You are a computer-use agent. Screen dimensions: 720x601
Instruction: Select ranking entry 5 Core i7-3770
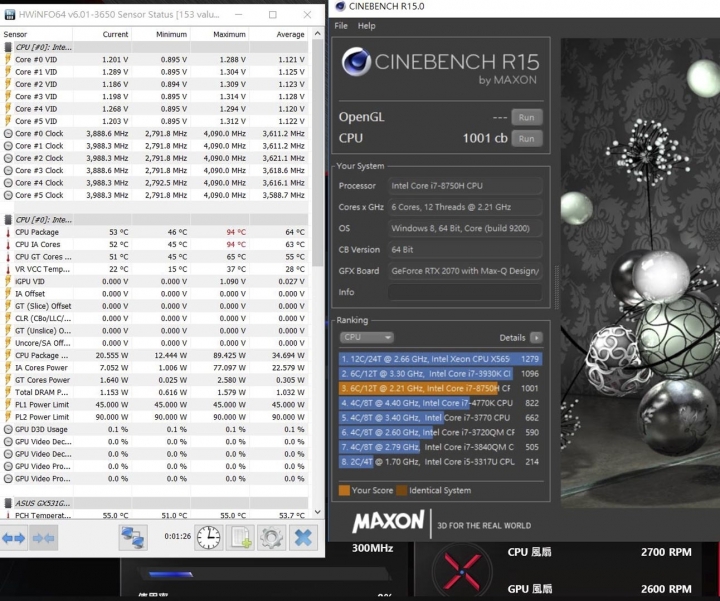click(x=440, y=418)
